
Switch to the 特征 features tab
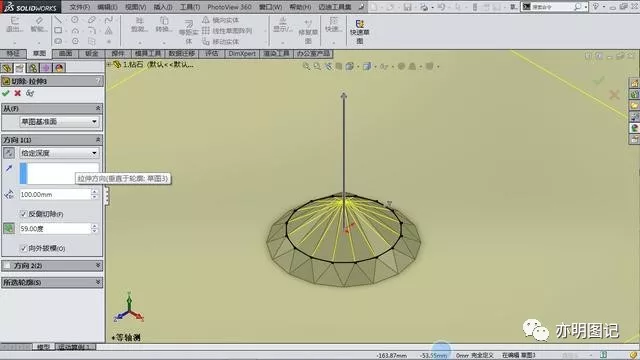(13, 53)
